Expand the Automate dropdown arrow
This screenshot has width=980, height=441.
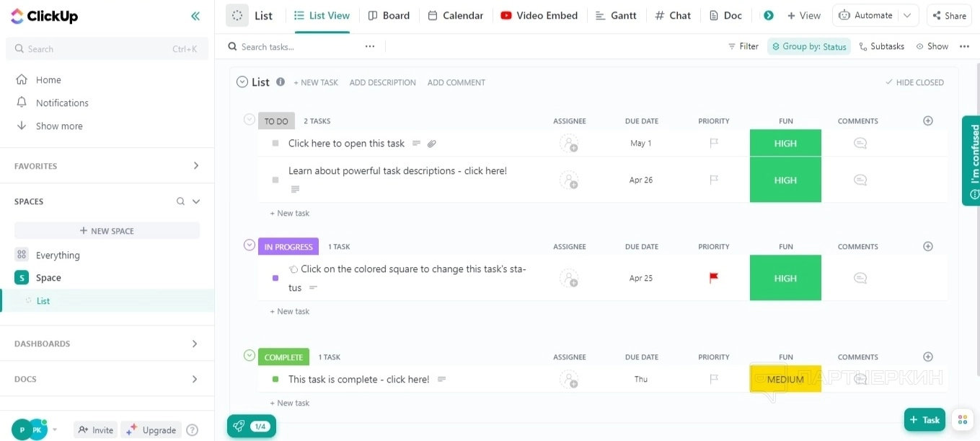coord(908,15)
